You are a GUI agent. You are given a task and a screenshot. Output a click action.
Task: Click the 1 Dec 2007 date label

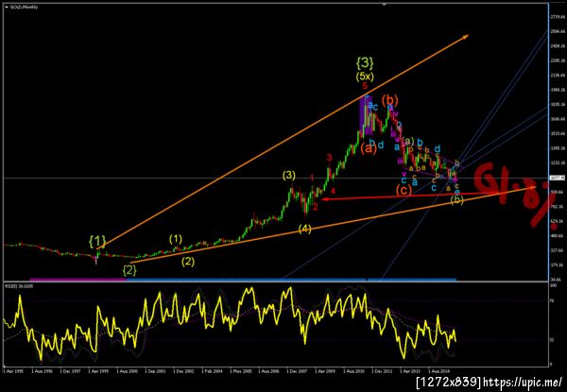tap(298, 370)
